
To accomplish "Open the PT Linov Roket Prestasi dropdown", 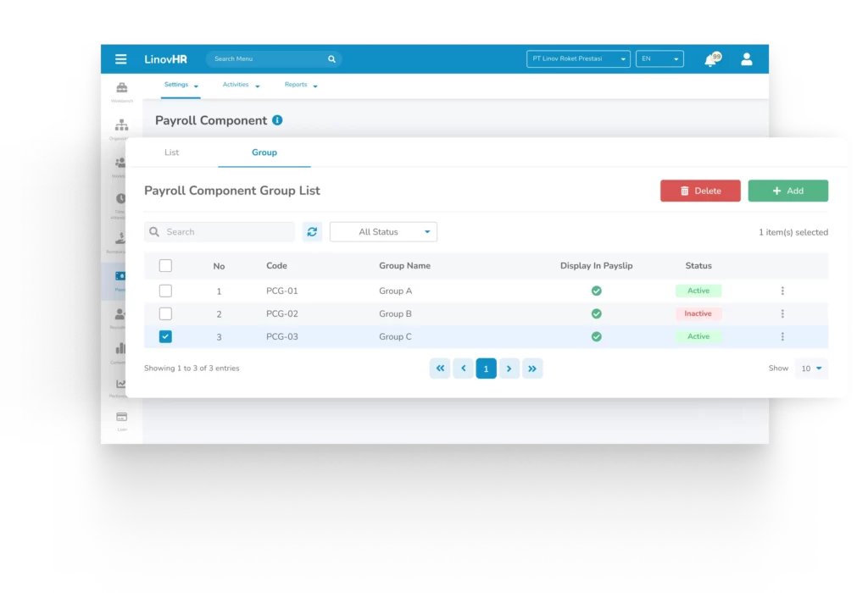I will pos(578,58).
